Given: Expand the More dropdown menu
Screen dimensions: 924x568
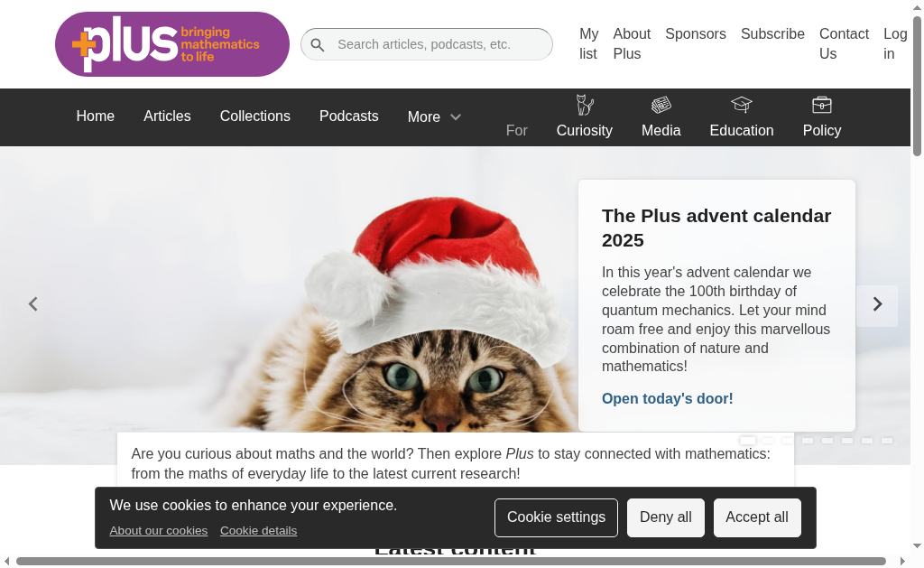Looking at the screenshot, I should point(434,116).
